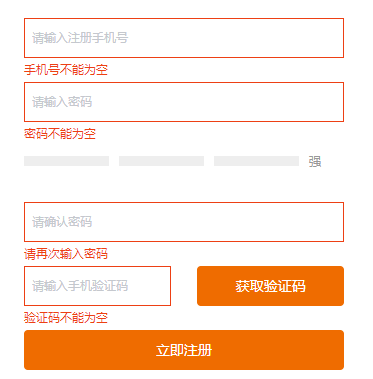Screen dimensions: 373x379
Task: Click the first password strength bar segment
Action: pyautogui.click(x=66, y=161)
